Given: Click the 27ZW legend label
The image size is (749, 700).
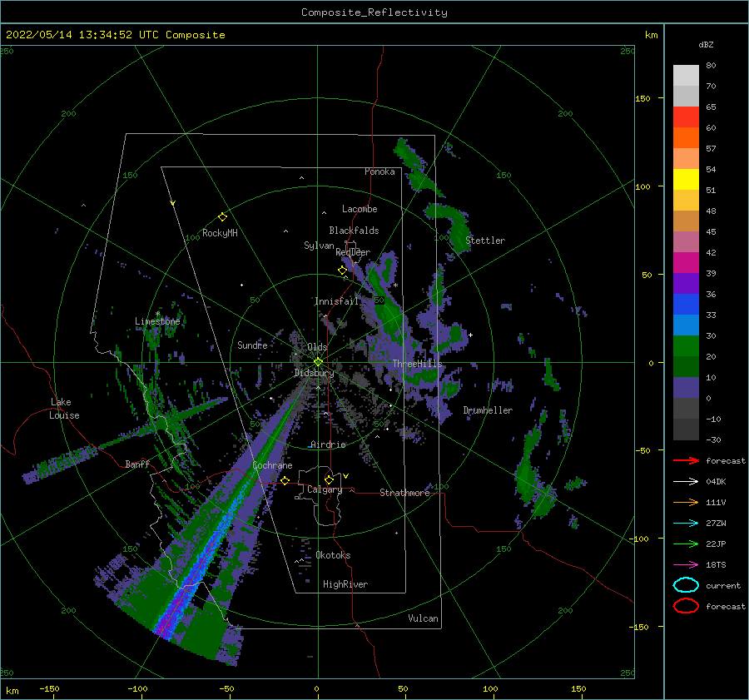Looking at the screenshot, I should click(x=716, y=524).
